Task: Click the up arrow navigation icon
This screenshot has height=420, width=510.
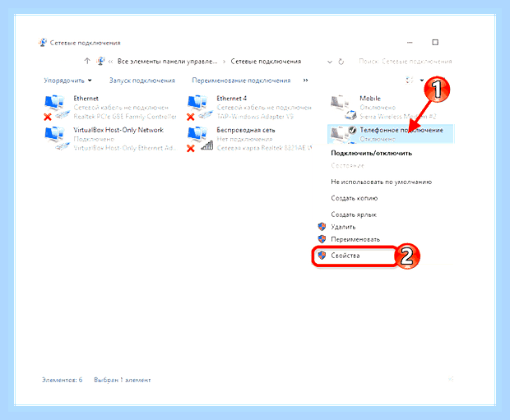Action: tap(87, 61)
